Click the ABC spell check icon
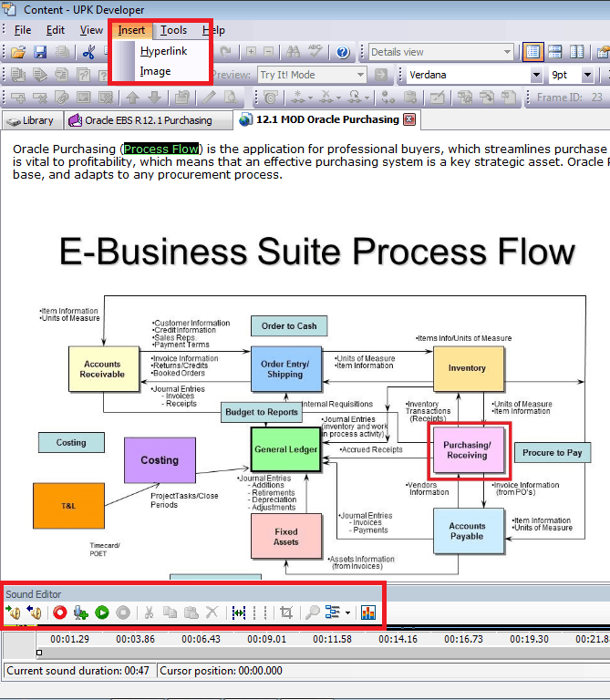The height and width of the screenshot is (700, 610). tap(315, 52)
